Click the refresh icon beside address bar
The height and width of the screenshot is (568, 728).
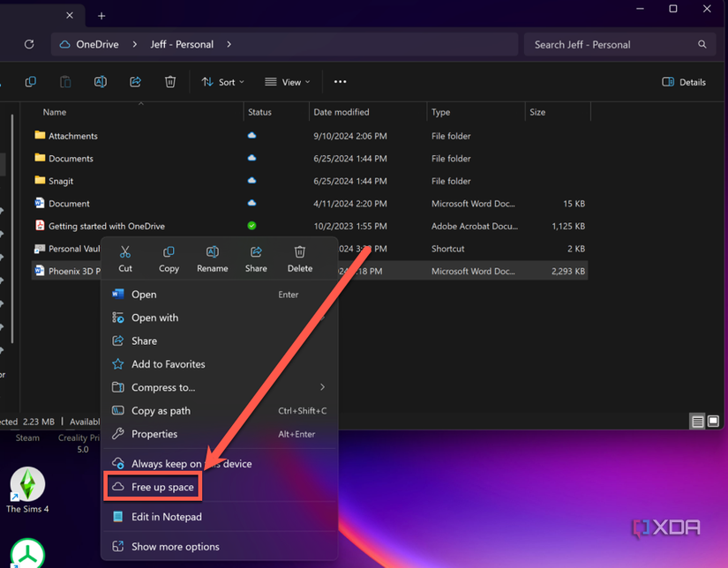(x=29, y=44)
